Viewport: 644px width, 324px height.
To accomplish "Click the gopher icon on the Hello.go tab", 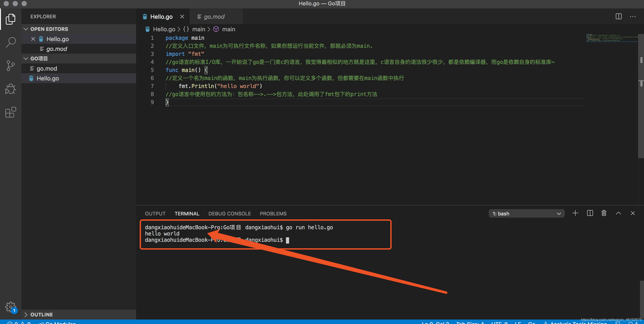I will (x=145, y=17).
